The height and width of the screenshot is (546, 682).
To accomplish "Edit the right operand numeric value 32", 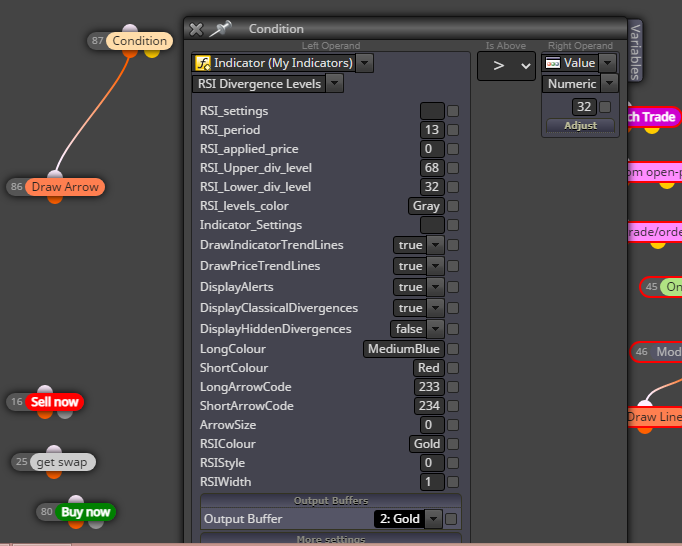I will pyautogui.click(x=584, y=107).
